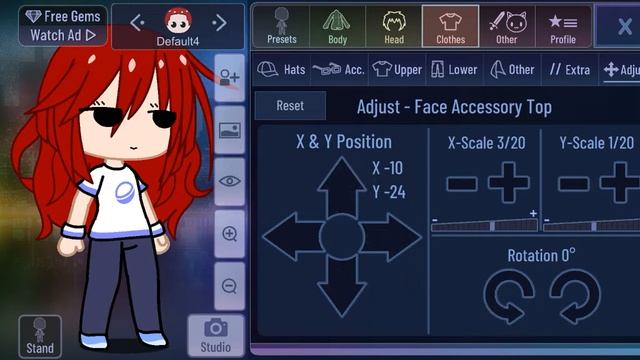Click the Stand pose button
The image size is (640, 360).
pyautogui.click(x=40, y=336)
